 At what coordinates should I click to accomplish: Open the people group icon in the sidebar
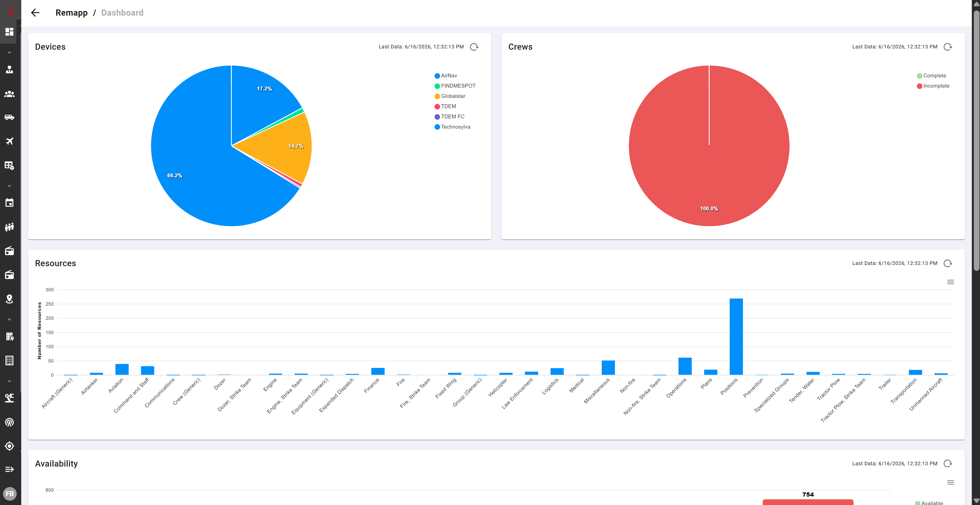[9, 94]
